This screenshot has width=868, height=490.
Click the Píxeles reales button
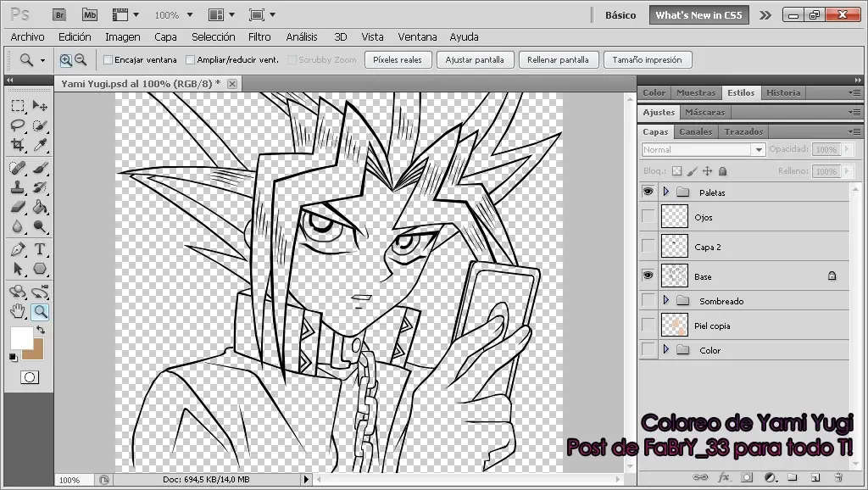click(x=398, y=60)
